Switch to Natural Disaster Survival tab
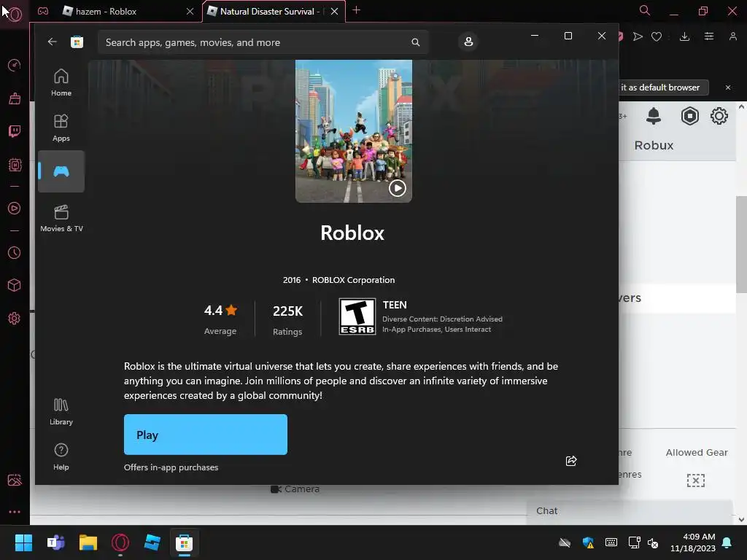The image size is (747, 560). click(x=269, y=12)
